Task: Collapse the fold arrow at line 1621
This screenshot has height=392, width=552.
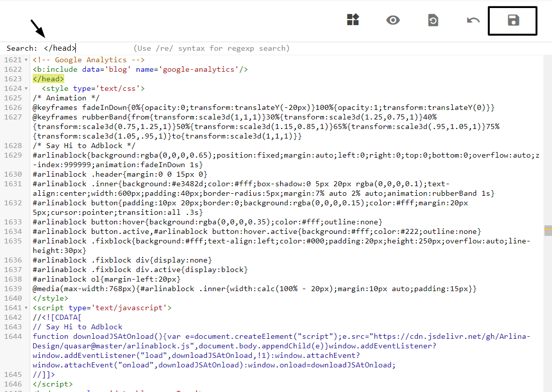Action: [x=26, y=60]
